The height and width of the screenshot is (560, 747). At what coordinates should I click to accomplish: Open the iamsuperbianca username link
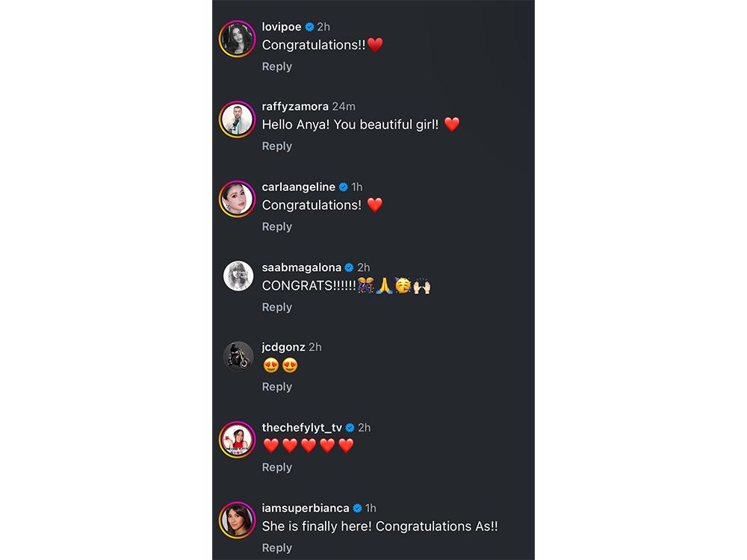[x=306, y=508]
